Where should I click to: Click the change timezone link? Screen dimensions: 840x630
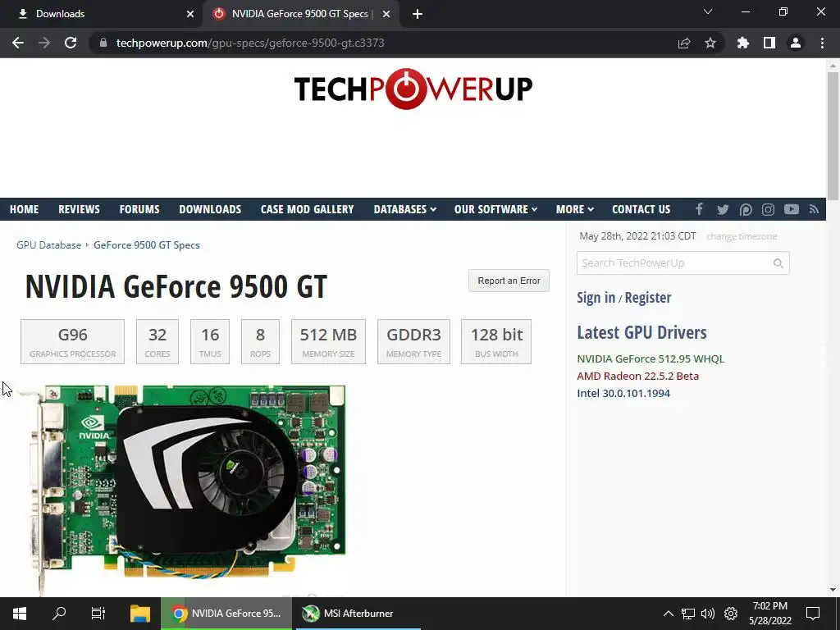[x=742, y=236]
